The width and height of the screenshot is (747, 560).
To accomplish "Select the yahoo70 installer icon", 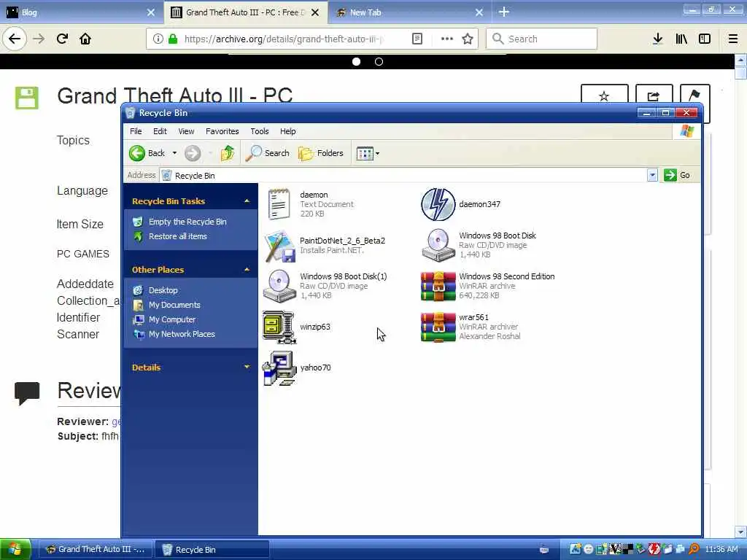I will click(279, 368).
